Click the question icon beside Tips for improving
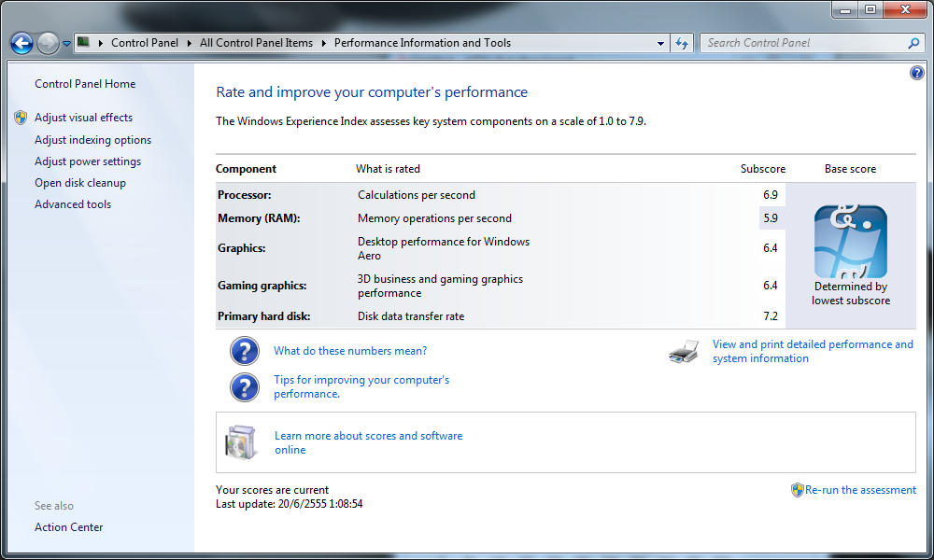The image size is (934, 560). (245, 387)
